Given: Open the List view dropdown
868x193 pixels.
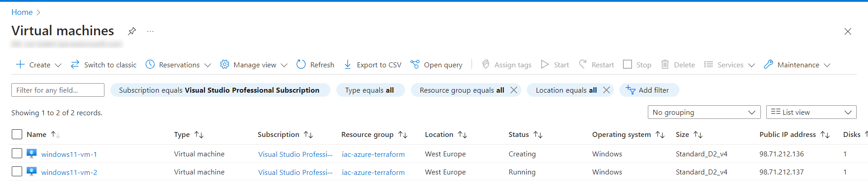Looking at the screenshot, I should [x=811, y=112].
